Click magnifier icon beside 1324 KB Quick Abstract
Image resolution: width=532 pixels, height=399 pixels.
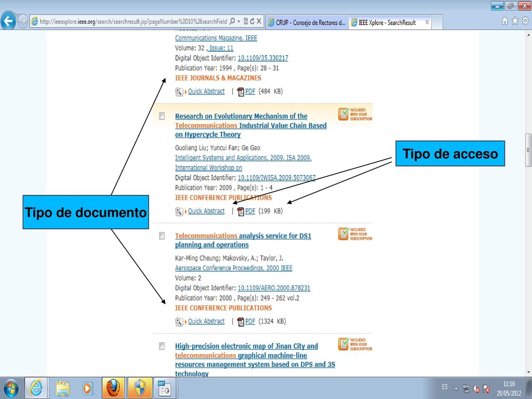(x=179, y=322)
